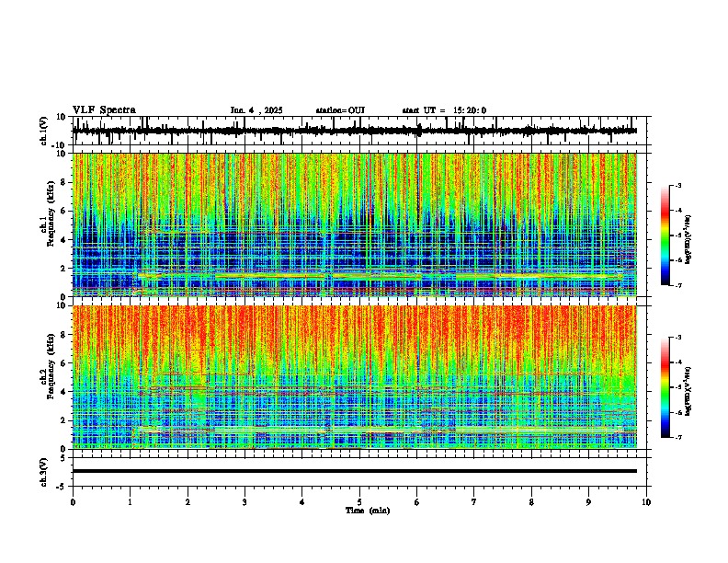Click the '8' tick on ch.2 frequency axis
The height and width of the screenshot is (563, 728).
pyautogui.click(x=64, y=335)
